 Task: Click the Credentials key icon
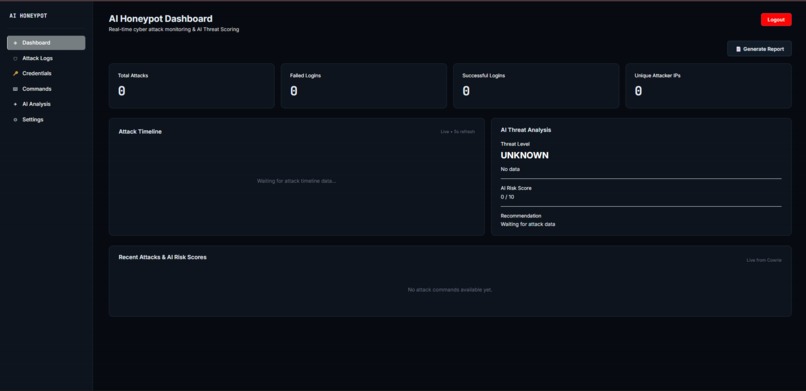click(x=15, y=73)
